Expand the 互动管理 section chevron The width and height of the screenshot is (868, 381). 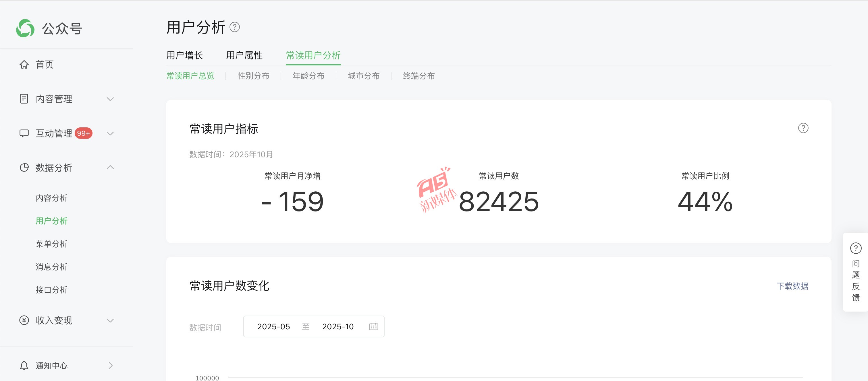110,133
